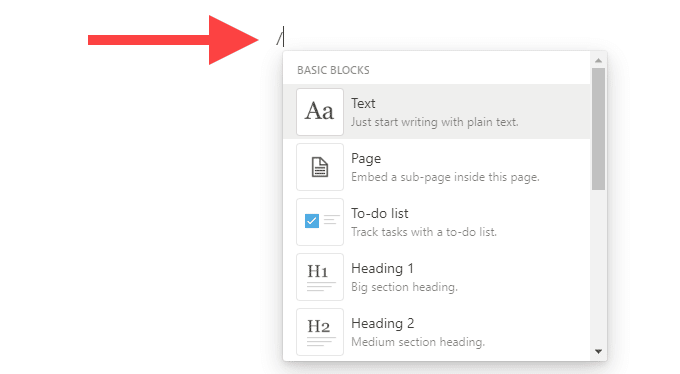Click "Big section heading" description

(404, 287)
